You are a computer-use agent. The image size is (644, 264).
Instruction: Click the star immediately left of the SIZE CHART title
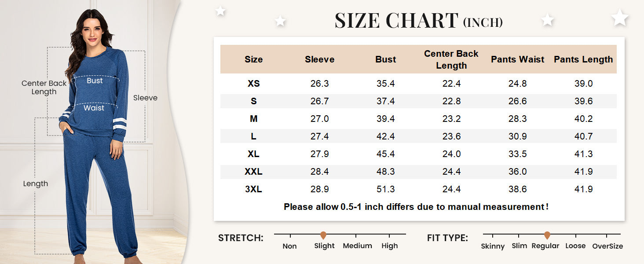click(280, 21)
